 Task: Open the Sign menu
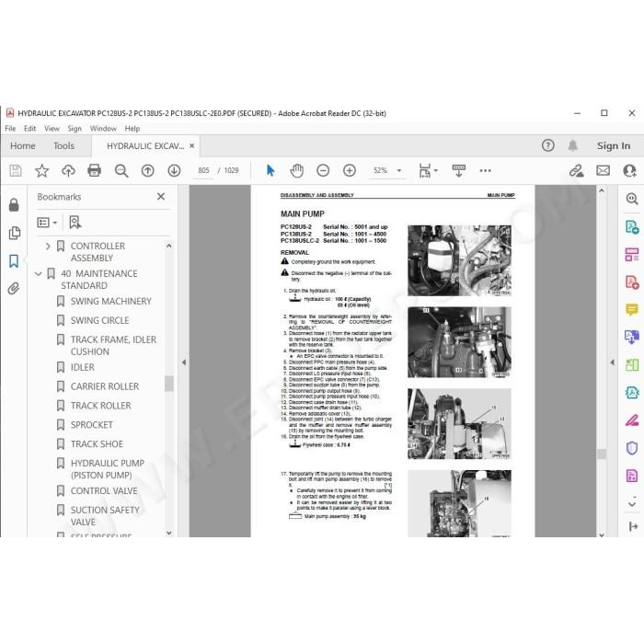coord(75,129)
